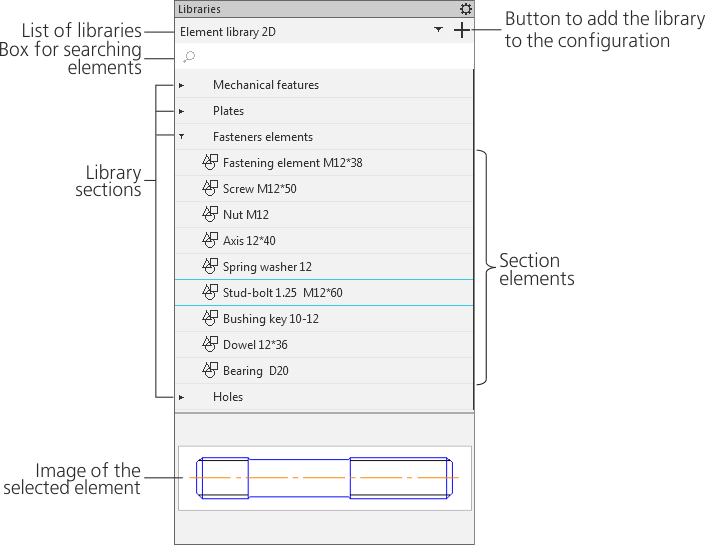Click the stud-bolt preview image
The width and height of the screenshot is (705, 545).
coord(324,478)
